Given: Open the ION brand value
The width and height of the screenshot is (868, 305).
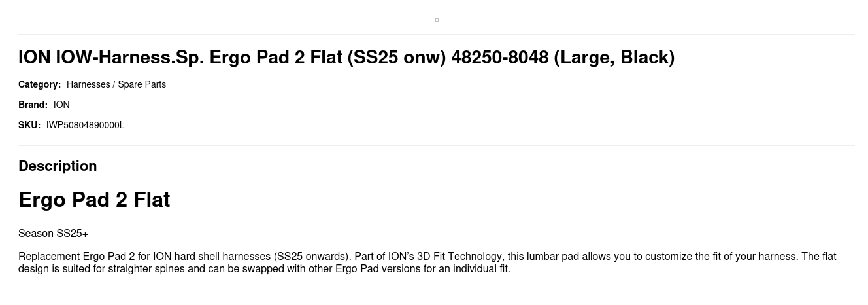Looking at the screenshot, I should pyautogui.click(x=61, y=105).
